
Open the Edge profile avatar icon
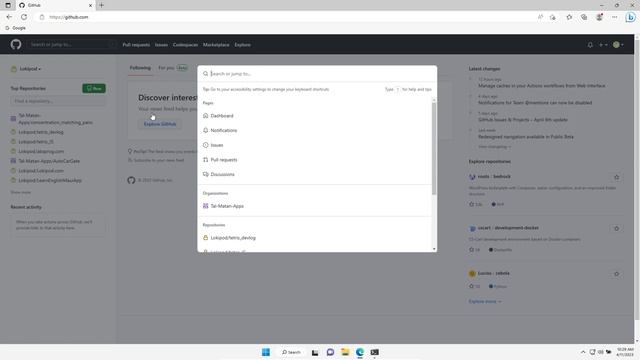pyautogui.click(x=599, y=17)
